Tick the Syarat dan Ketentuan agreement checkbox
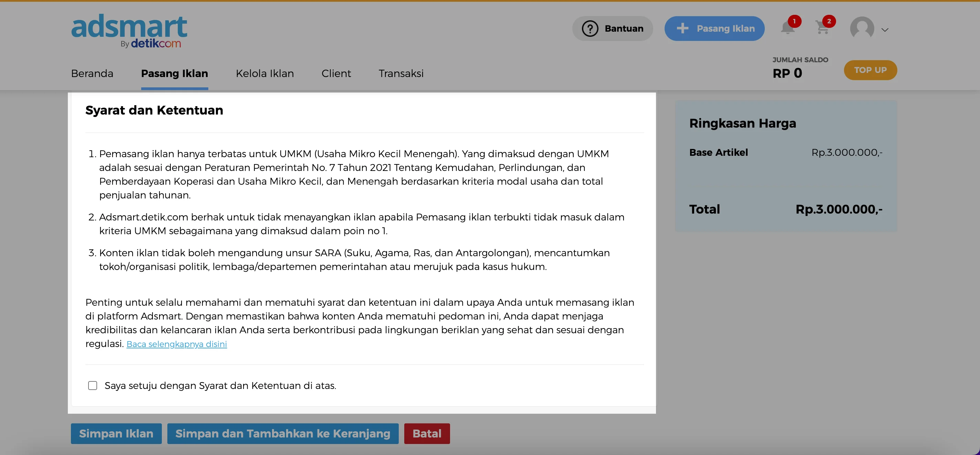Image resolution: width=980 pixels, height=455 pixels. click(92, 386)
